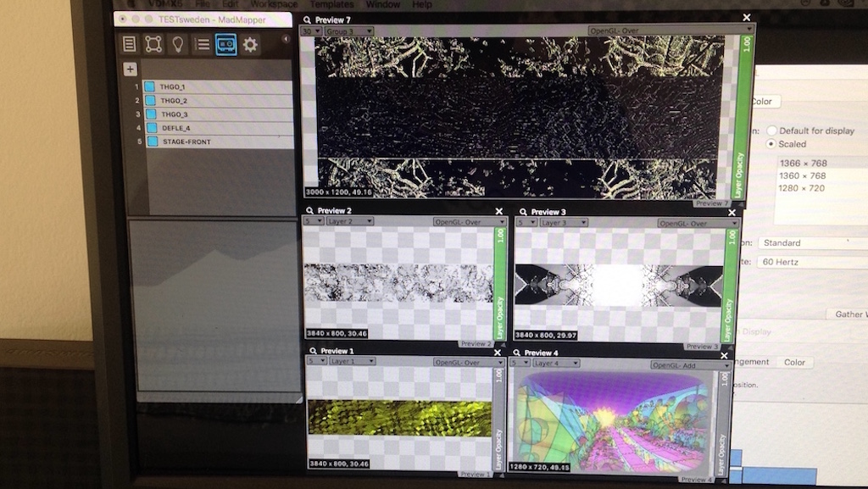Open the 60 Hertz refresh rate dropdown
The image size is (868, 489).
point(813,262)
